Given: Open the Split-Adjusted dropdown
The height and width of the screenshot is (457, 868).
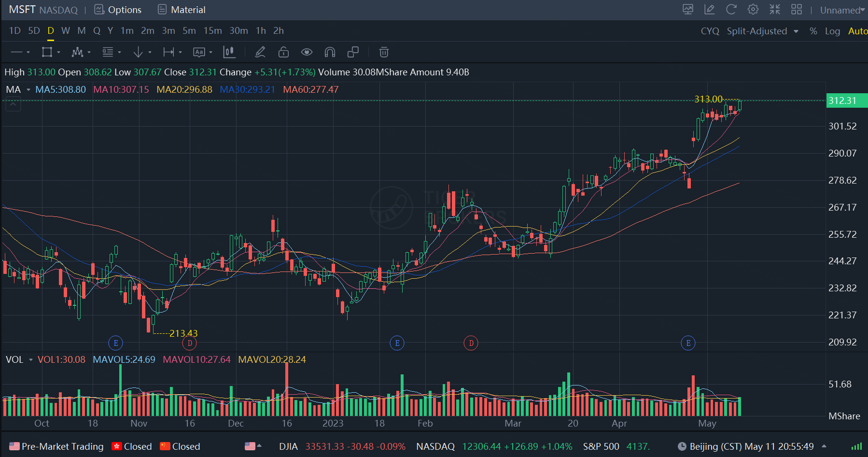Looking at the screenshot, I should [763, 31].
